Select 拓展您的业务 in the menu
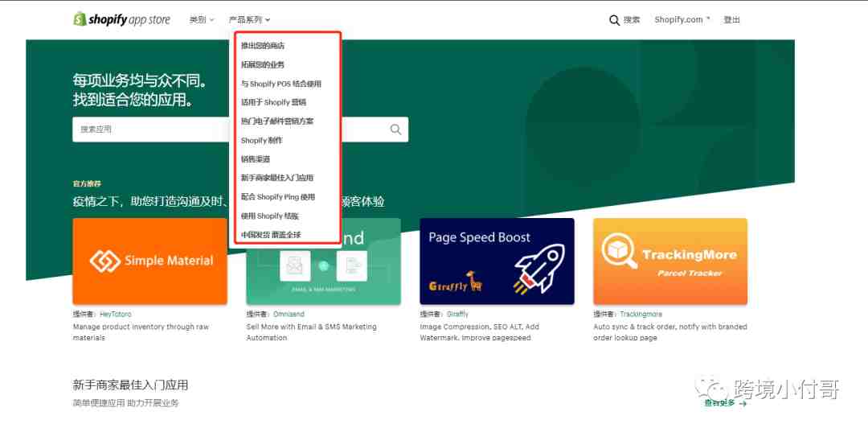 click(263, 65)
